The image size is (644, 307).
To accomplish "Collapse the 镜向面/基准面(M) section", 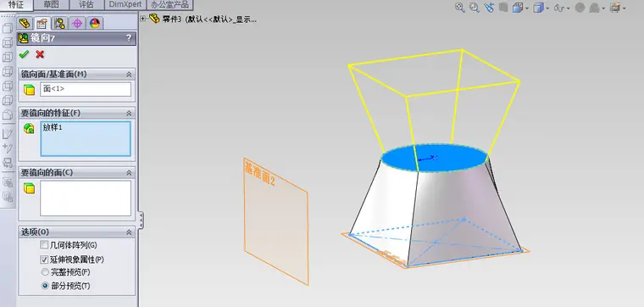I will pos(129,75).
